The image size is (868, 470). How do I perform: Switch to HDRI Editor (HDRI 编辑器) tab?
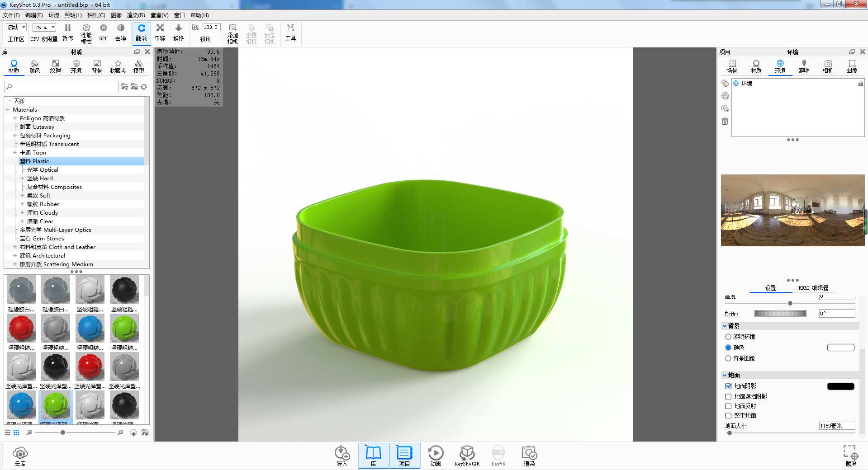(813, 288)
